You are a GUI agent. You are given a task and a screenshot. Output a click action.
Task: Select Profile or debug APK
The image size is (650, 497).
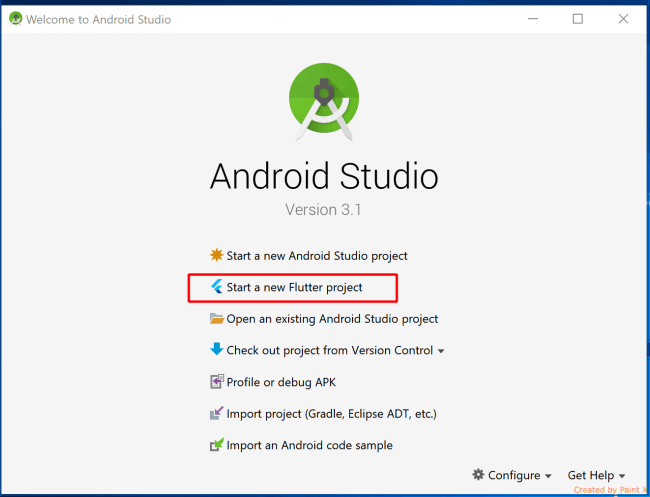(x=273, y=382)
